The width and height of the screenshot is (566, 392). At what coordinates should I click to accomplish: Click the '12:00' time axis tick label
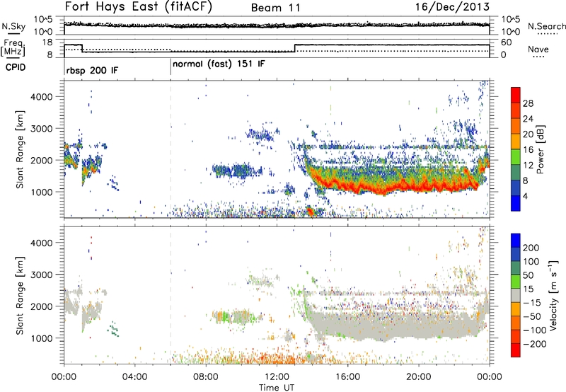(277, 377)
